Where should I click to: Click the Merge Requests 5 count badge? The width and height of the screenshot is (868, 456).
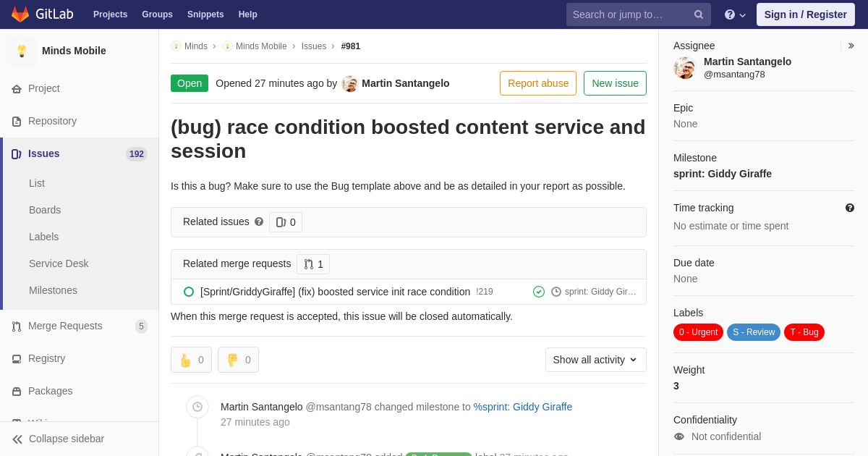tap(141, 326)
